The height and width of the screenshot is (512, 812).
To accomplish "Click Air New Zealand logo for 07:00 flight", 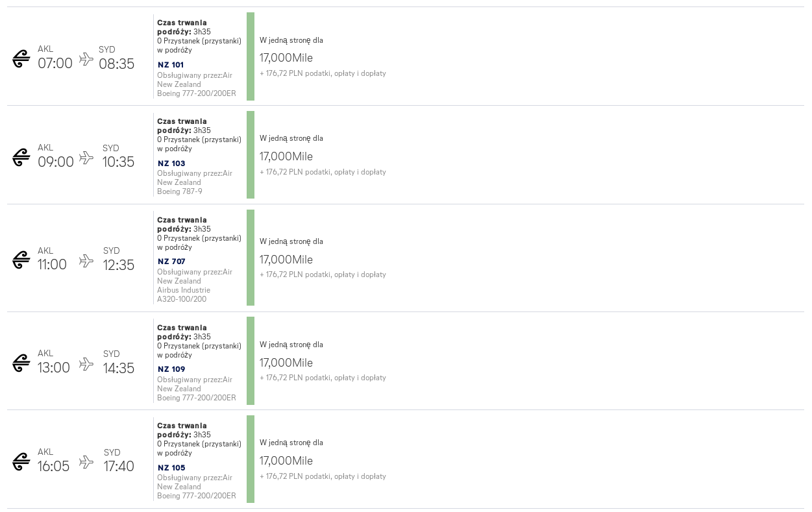I will point(21,58).
